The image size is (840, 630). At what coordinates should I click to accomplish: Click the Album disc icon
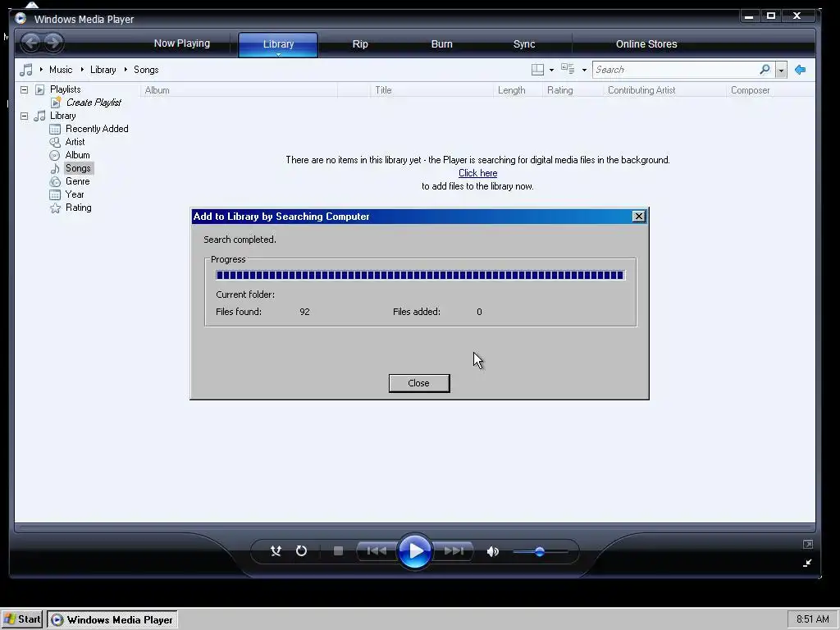click(55, 155)
